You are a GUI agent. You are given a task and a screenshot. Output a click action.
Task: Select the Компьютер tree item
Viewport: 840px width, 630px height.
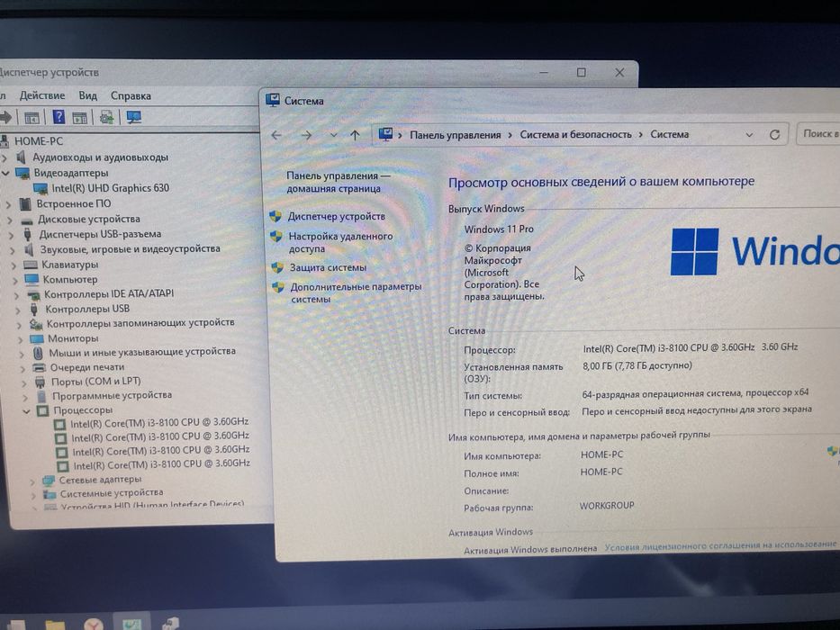point(70,280)
